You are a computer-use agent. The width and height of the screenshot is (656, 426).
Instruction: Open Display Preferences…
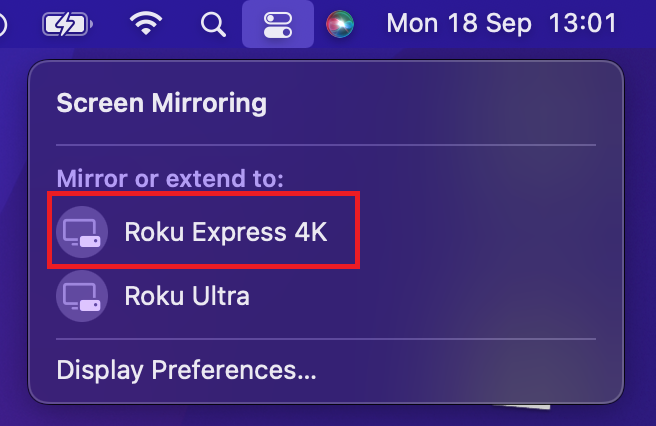point(186,371)
